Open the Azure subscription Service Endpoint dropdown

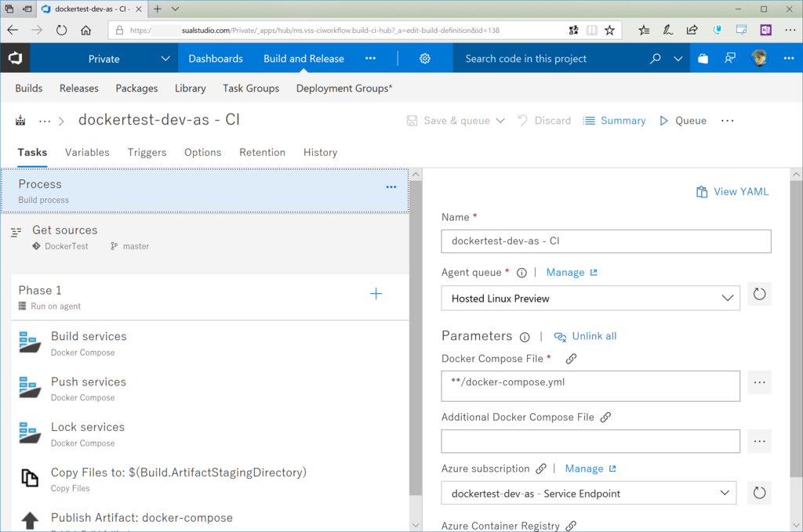click(x=589, y=493)
